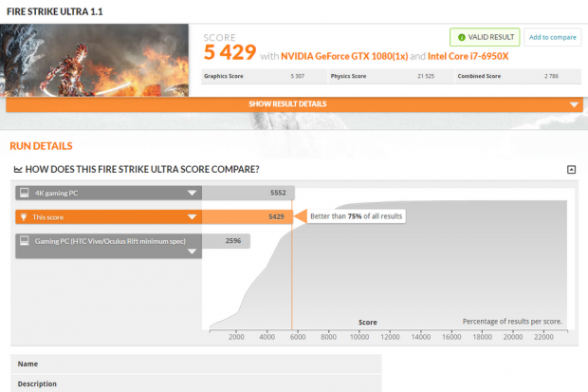The height and width of the screenshot is (392, 588).
Task: Collapse the score comparison panel via corner icon
Action: (x=571, y=169)
